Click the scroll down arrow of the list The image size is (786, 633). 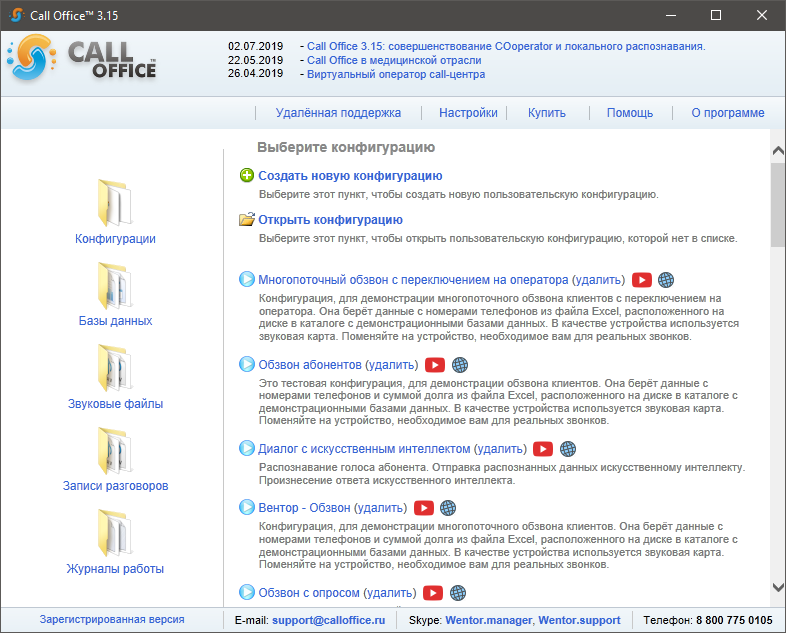pyautogui.click(x=778, y=588)
